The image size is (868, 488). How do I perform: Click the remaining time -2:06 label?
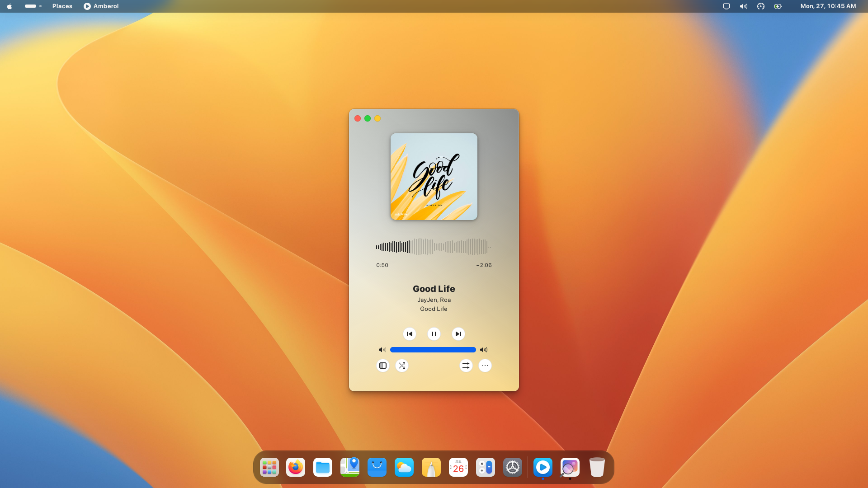[484, 265]
